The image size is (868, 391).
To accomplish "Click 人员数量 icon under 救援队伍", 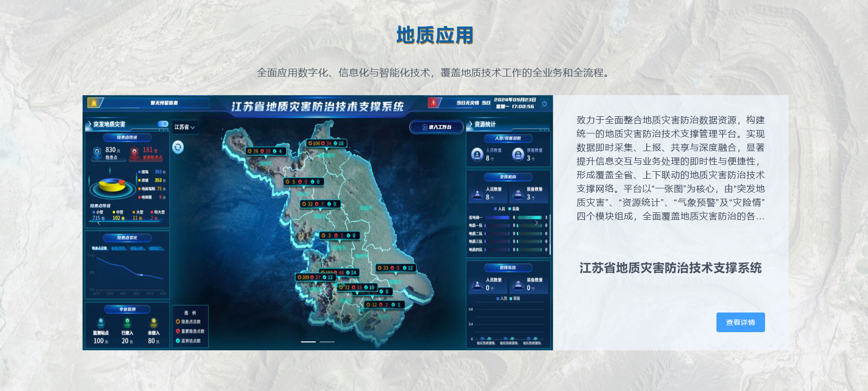I will [477, 285].
